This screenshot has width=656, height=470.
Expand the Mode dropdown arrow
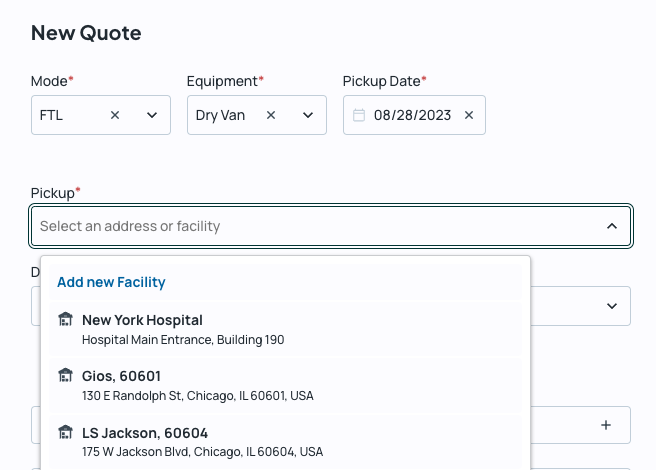[152, 115]
